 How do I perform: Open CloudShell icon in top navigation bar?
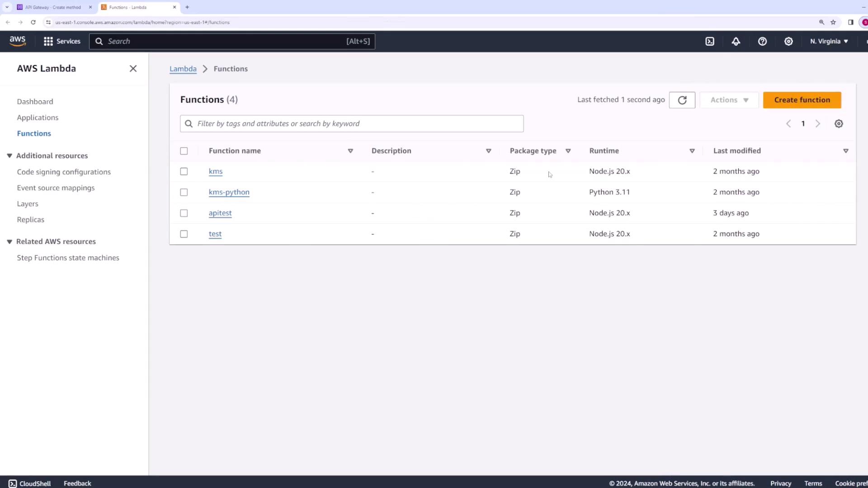coord(710,41)
